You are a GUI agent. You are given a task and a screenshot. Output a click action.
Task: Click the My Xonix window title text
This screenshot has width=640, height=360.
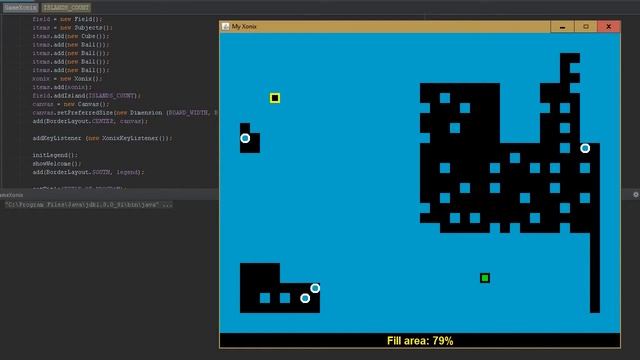coord(244,27)
